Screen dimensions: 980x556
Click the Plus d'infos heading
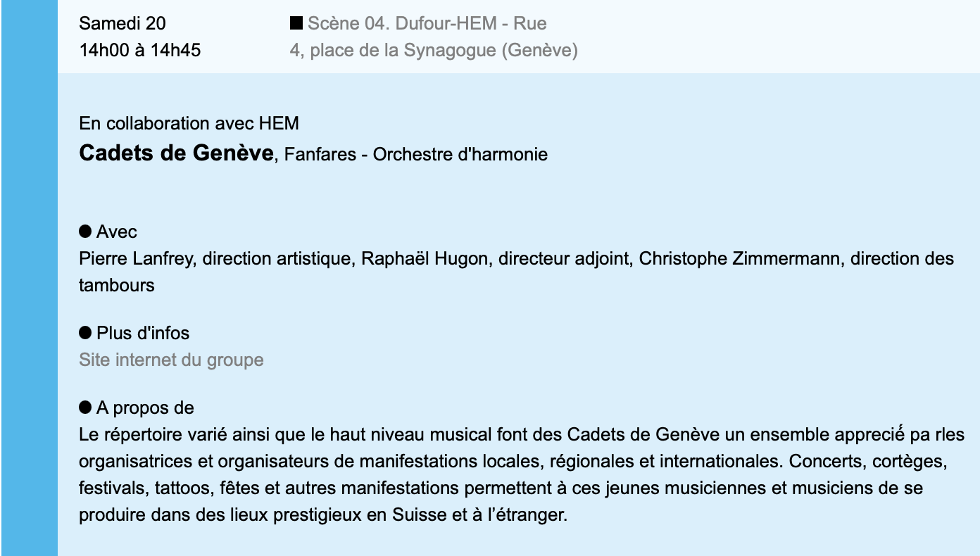[143, 332]
